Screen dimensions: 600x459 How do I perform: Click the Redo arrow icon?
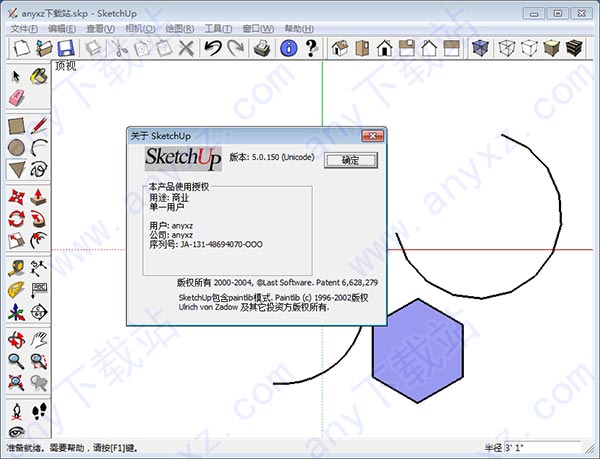click(236, 48)
